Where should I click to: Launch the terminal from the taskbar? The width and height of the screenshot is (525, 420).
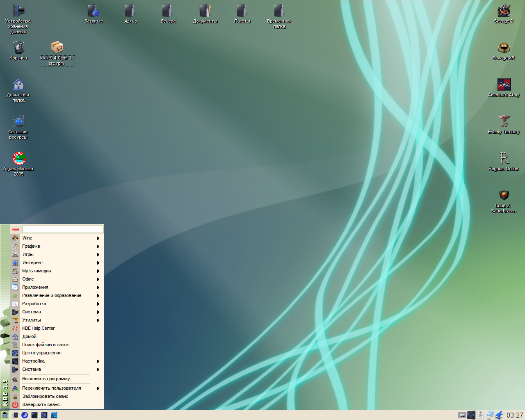(34, 415)
